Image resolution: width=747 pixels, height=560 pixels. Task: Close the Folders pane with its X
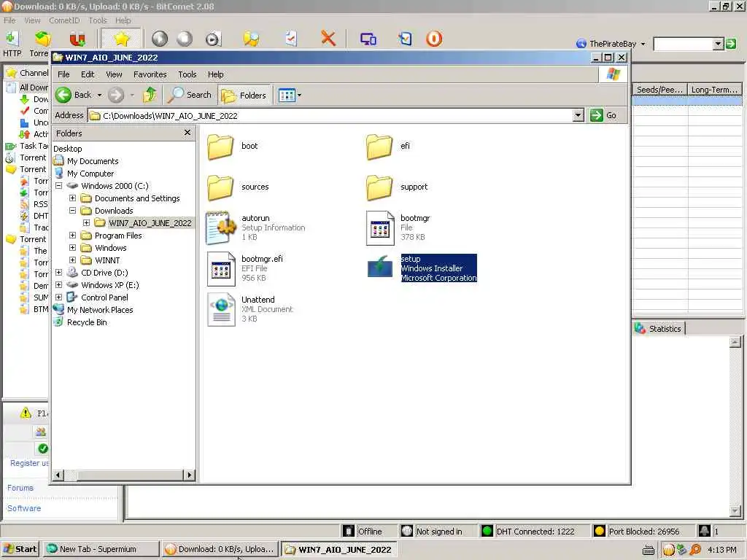187,133
